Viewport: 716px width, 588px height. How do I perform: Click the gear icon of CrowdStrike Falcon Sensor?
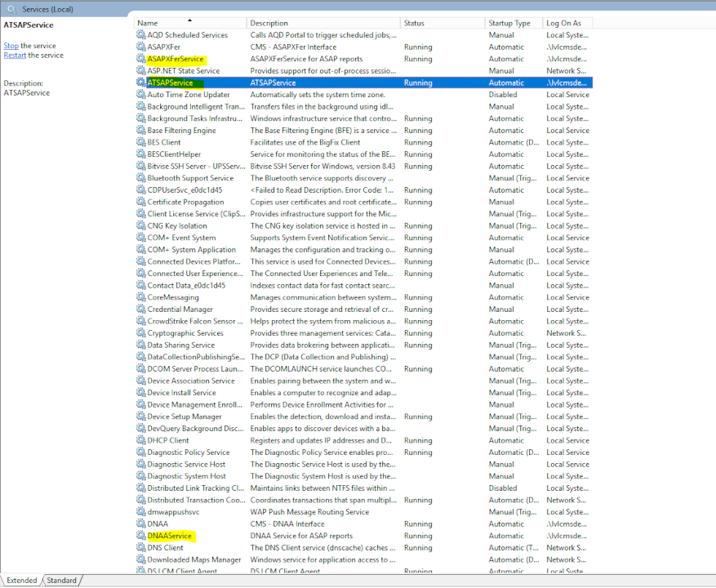[x=140, y=320]
